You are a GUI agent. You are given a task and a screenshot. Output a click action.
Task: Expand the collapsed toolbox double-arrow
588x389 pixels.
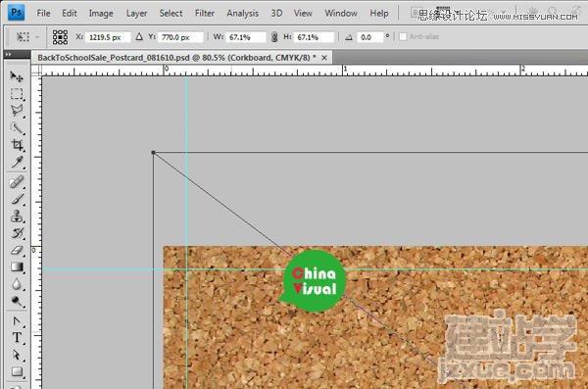pyautogui.click(x=8, y=55)
